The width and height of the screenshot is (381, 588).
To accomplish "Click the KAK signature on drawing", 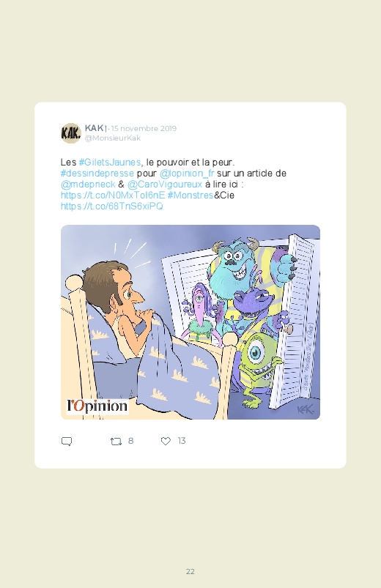I will pyautogui.click(x=304, y=409).
